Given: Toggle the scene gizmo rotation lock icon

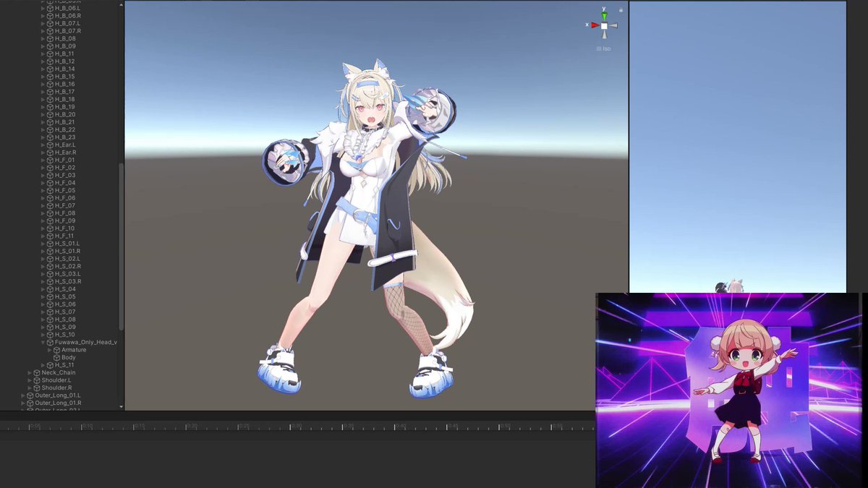Looking at the screenshot, I should pyautogui.click(x=620, y=9).
